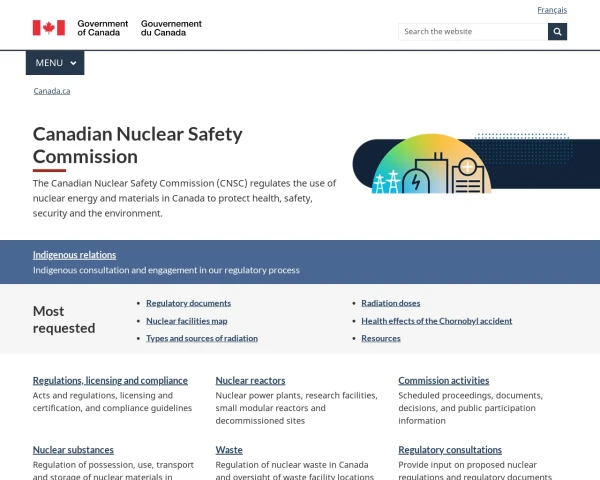Open Health effects of the Chornobyl accident
This screenshot has height=480, width=600.
437,321
